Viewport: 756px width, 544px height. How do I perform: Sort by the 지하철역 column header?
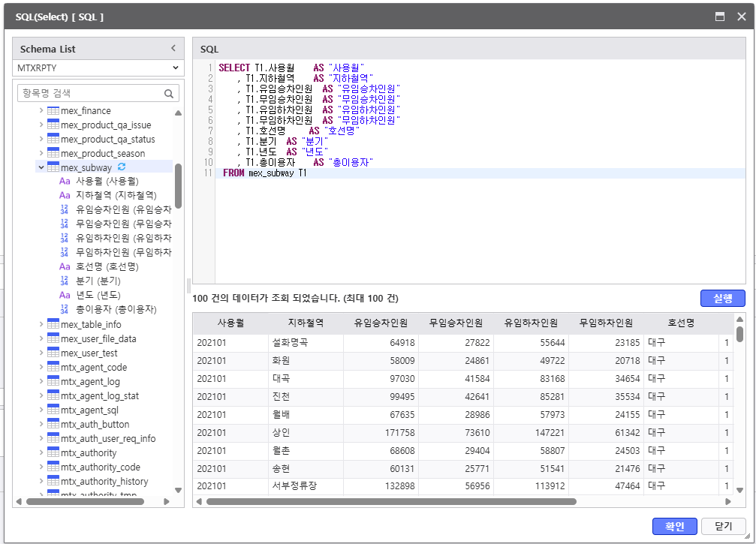[x=306, y=323]
